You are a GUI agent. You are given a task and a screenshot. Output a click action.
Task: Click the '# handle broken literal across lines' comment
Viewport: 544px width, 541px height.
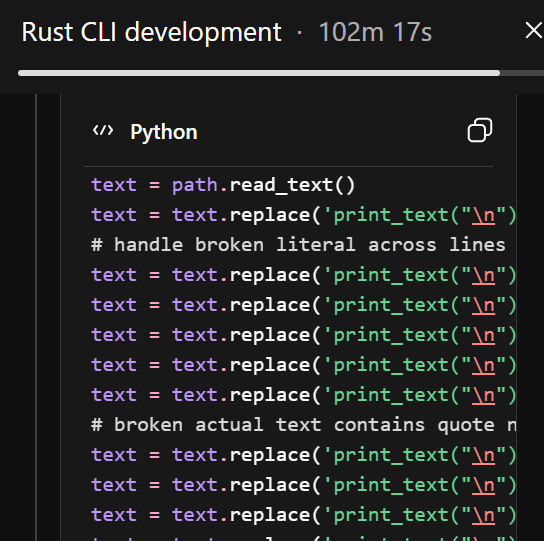[x=298, y=245]
